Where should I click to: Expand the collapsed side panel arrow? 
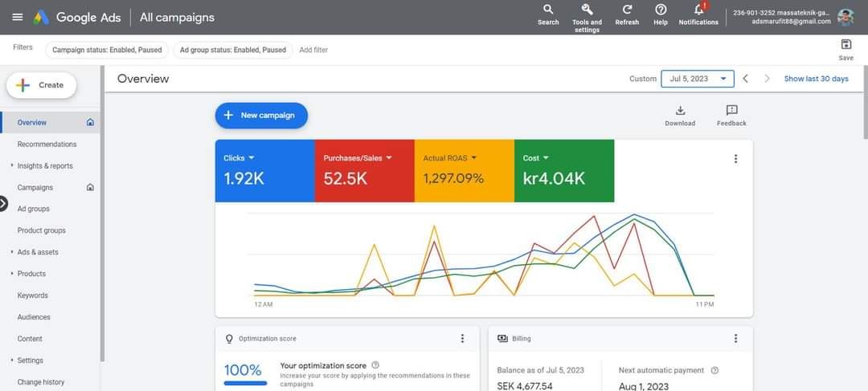(x=2, y=203)
